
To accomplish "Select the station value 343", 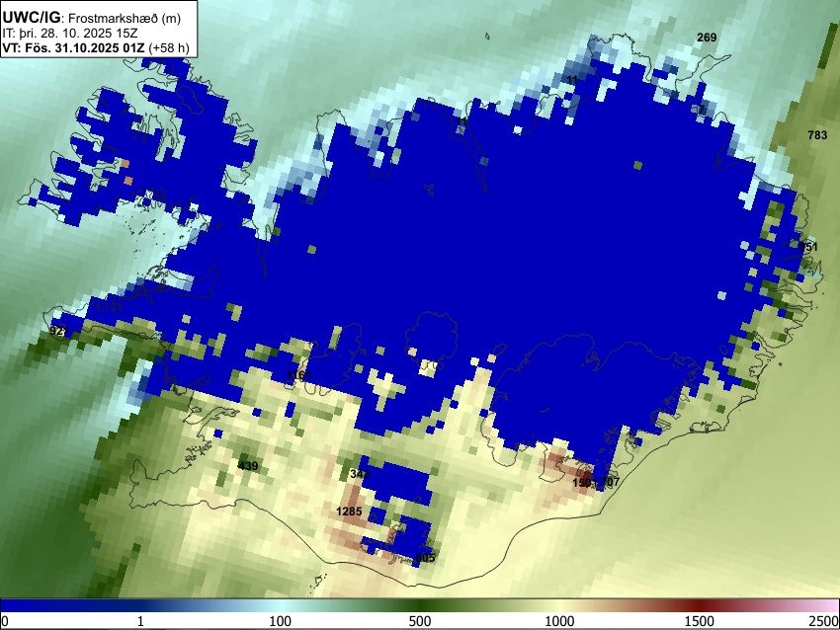I will (360, 474).
